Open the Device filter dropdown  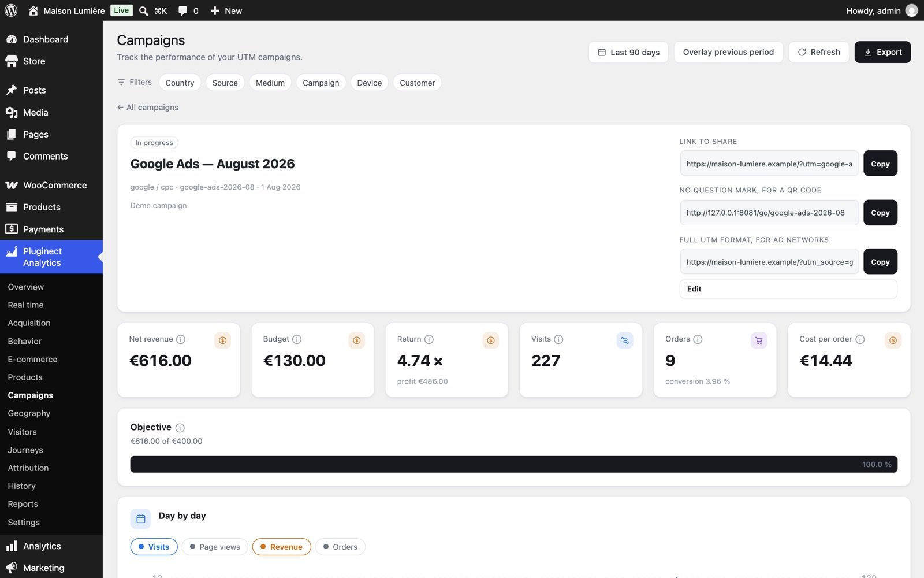369,83
